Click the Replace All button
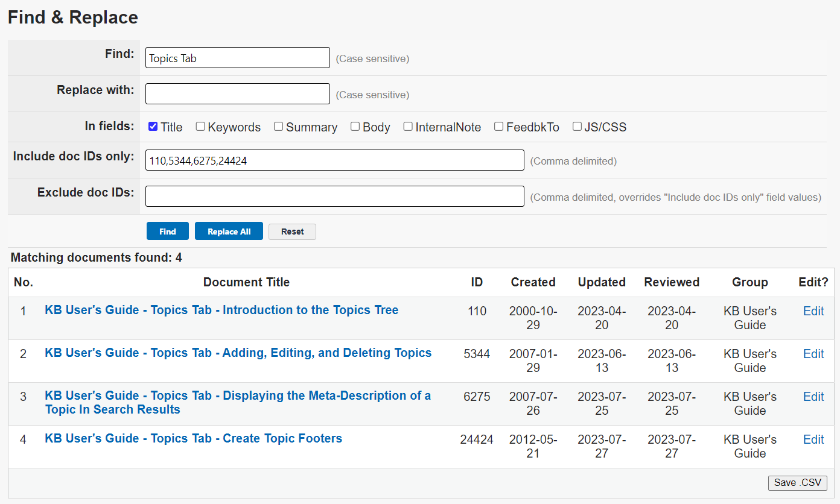 tap(229, 232)
